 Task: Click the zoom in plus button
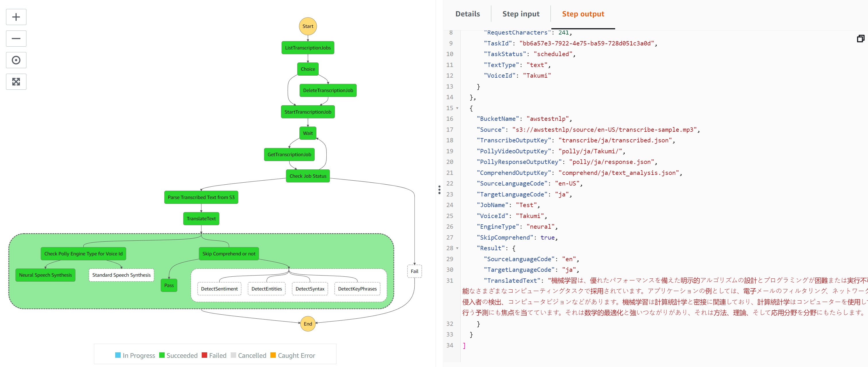[16, 17]
